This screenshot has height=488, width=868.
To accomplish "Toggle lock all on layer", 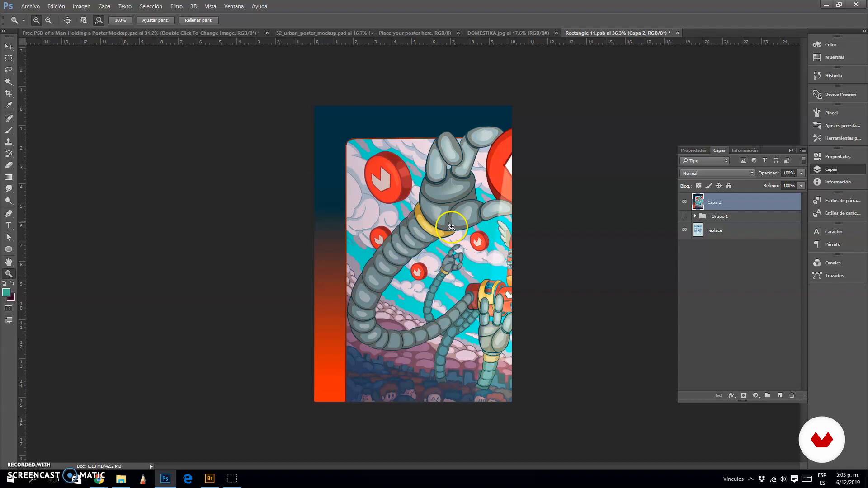I will pyautogui.click(x=728, y=186).
